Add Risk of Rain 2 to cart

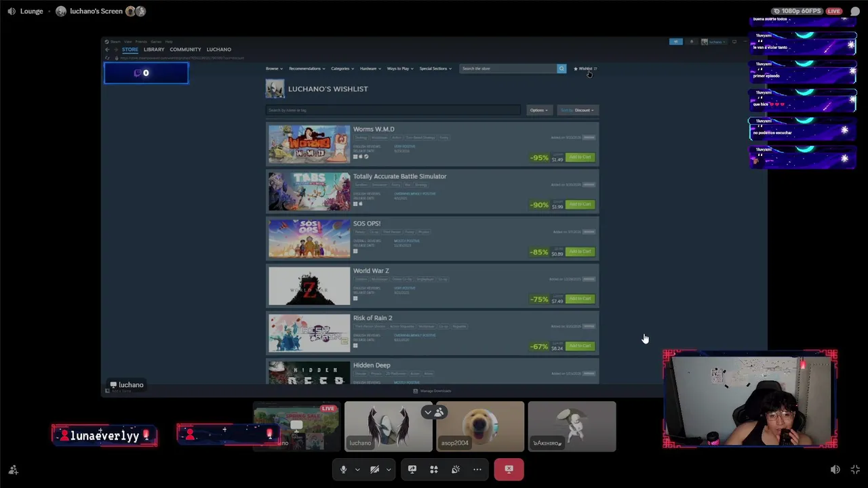tap(580, 346)
